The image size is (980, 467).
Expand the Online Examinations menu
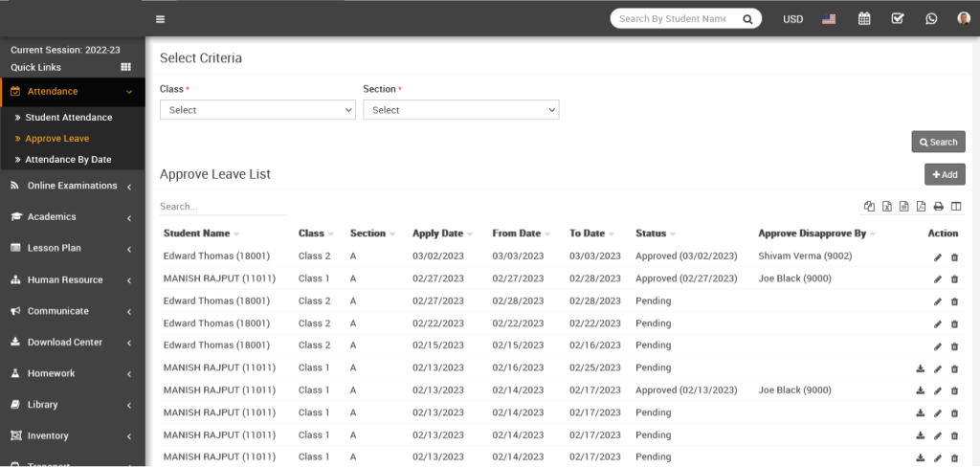coord(72,186)
